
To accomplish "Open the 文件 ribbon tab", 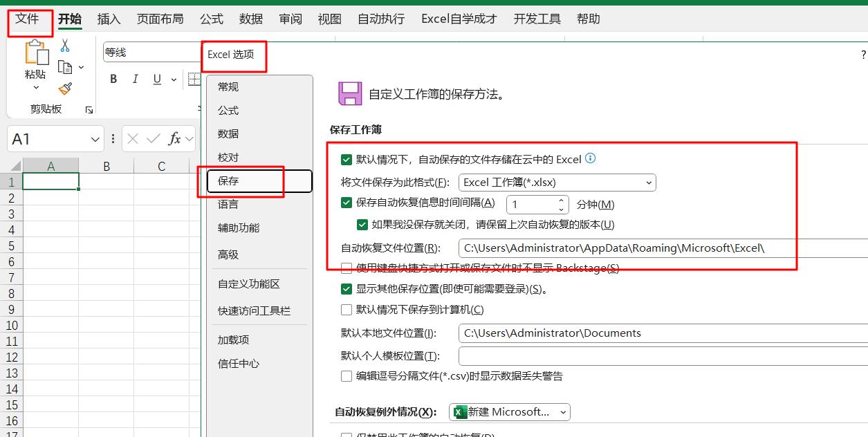I will [28, 19].
